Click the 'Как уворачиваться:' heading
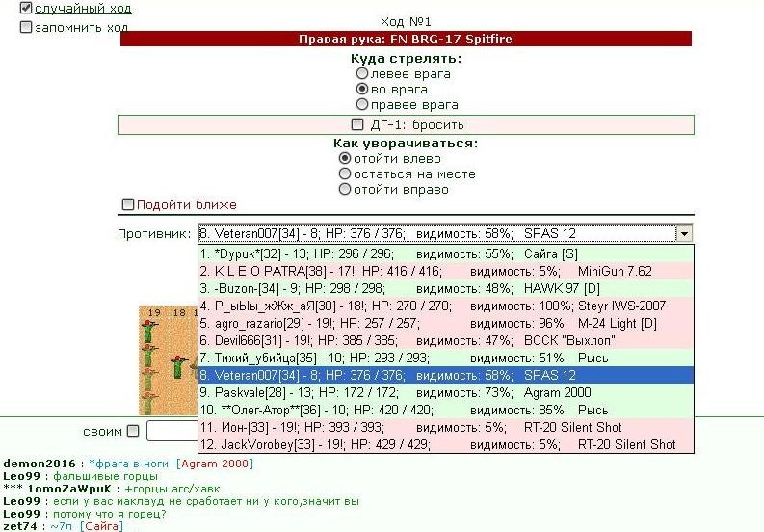This screenshot has width=764, height=532. tap(406, 144)
